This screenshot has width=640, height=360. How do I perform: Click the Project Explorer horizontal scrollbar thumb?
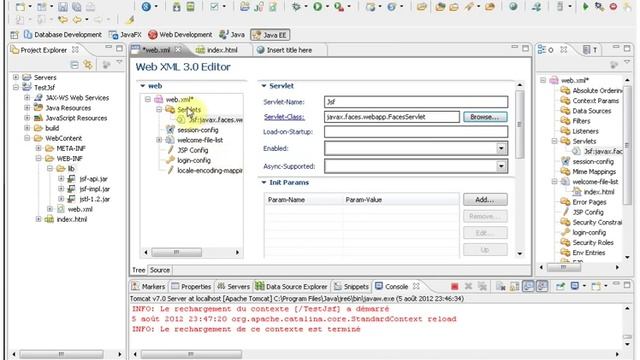coord(61,354)
